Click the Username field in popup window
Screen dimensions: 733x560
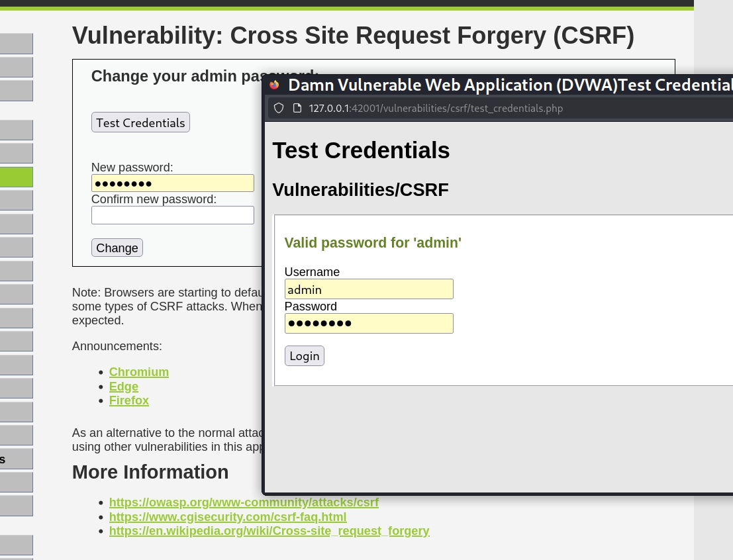[369, 289]
